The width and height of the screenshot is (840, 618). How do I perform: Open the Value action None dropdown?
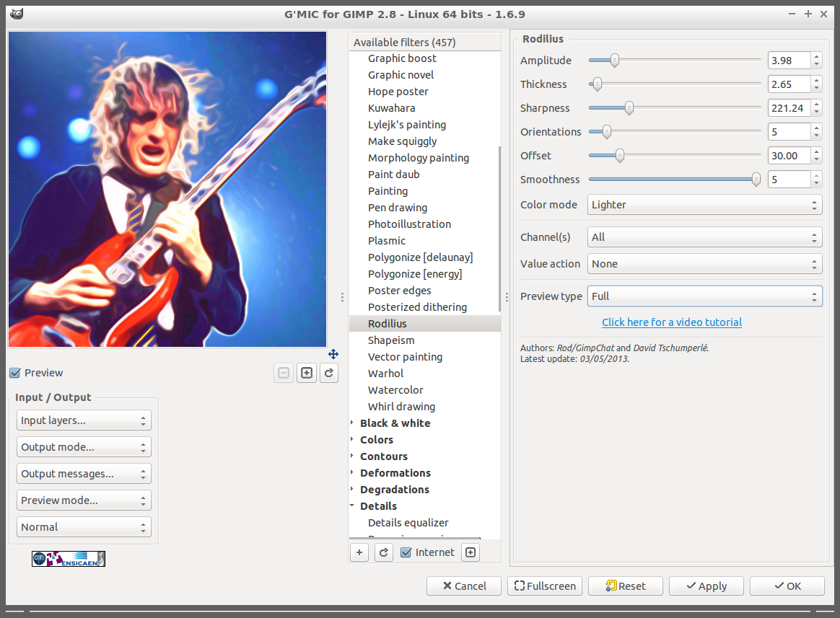click(704, 264)
